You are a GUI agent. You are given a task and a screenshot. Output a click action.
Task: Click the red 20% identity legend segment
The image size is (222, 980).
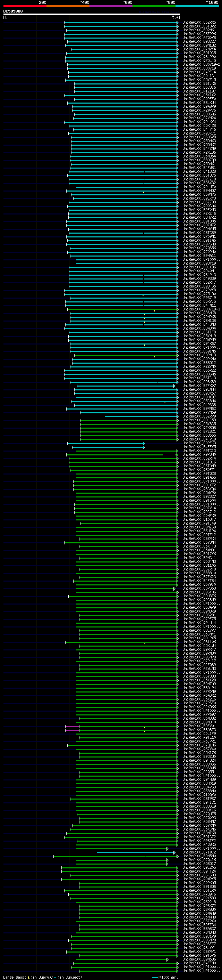(x=25, y=6)
